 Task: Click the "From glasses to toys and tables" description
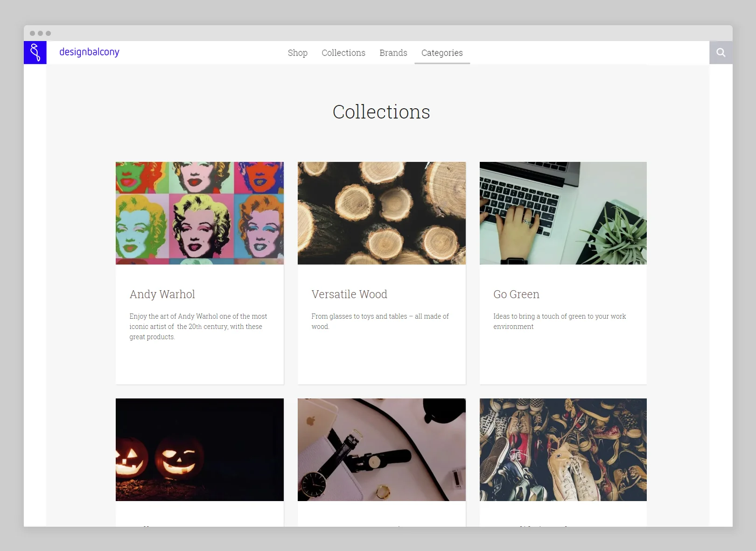[x=380, y=321]
